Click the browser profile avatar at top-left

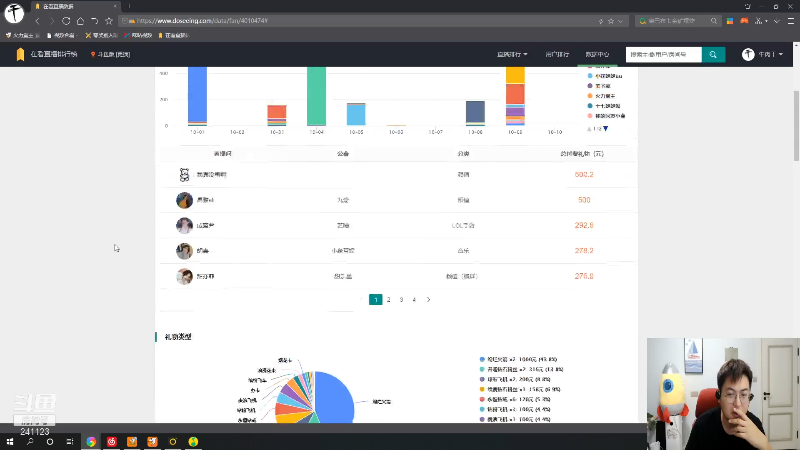click(14, 13)
